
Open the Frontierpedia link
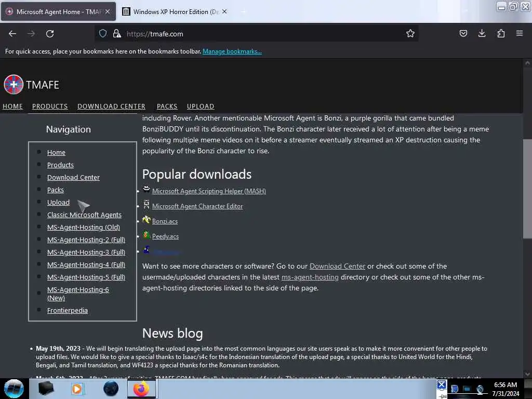click(68, 311)
